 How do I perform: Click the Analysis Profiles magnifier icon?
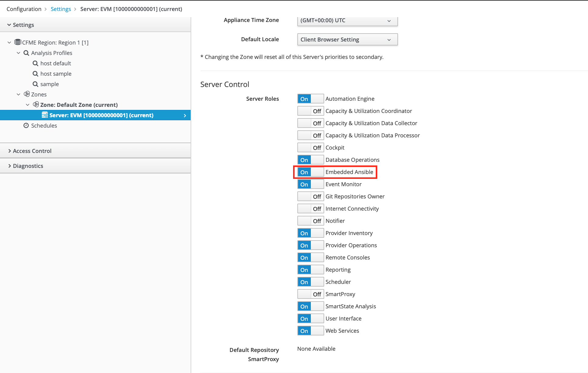(26, 53)
